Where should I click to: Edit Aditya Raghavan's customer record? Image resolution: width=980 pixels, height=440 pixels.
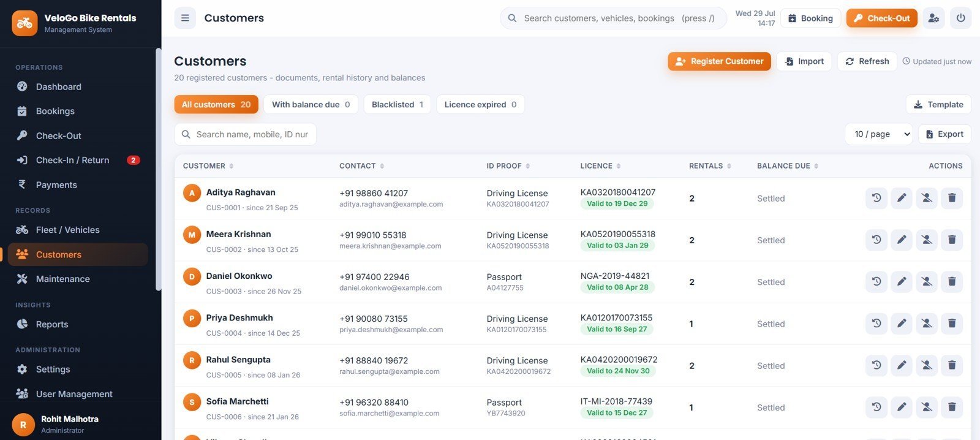[x=902, y=198]
